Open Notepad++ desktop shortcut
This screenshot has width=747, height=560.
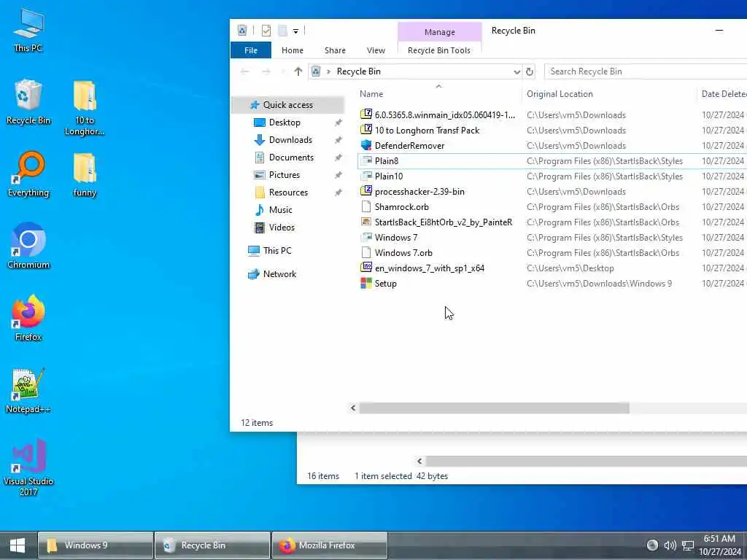[28, 391]
